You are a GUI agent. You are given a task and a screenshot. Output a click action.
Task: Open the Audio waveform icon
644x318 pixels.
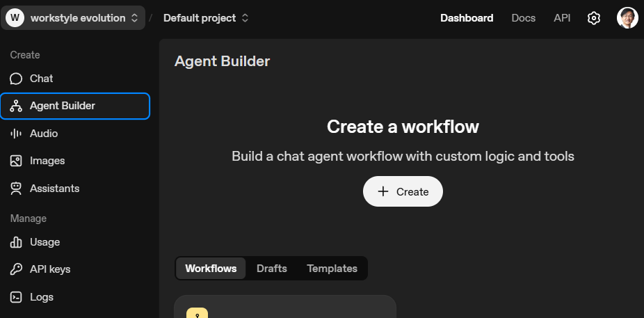point(16,134)
